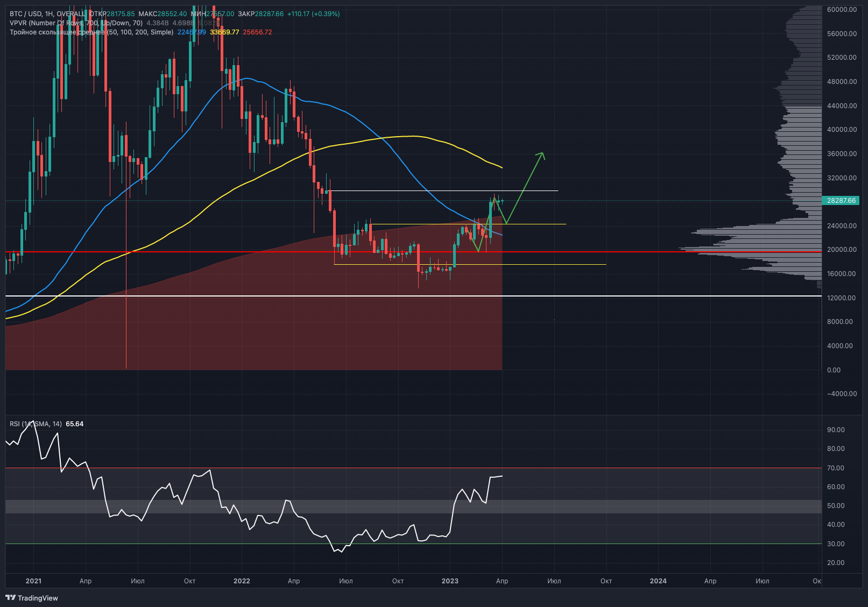
Task: Select the thick red horizontal line
Action: tap(592, 251)
